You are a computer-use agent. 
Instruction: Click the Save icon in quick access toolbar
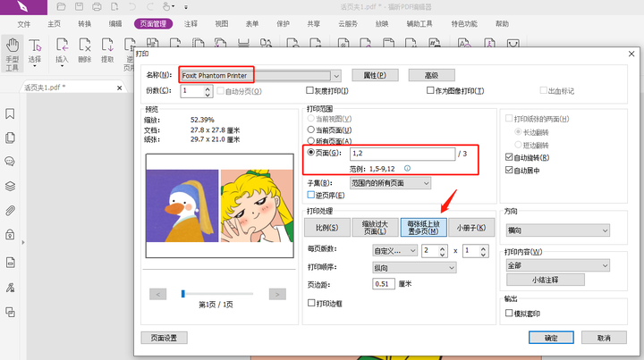79,6
